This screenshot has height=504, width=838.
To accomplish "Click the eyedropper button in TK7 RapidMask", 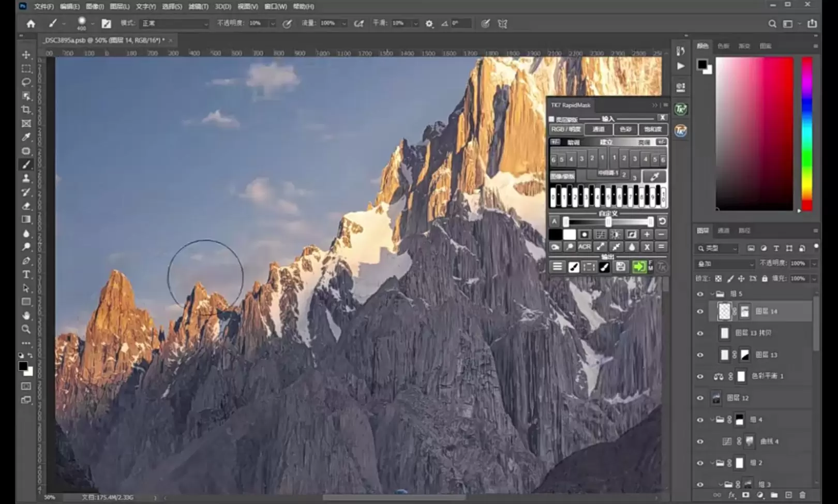I will [x=654, y=177].
